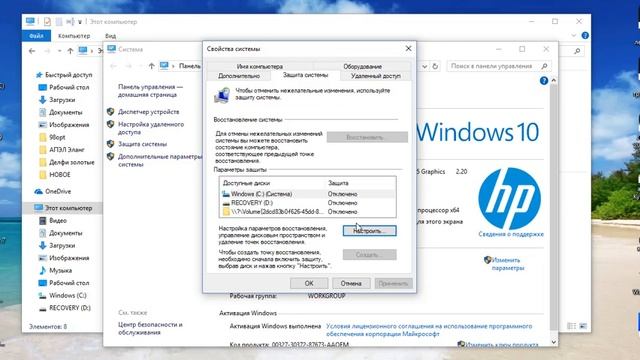
Task: Click System window scrollbar down arrow
Action: coord(554,342)
